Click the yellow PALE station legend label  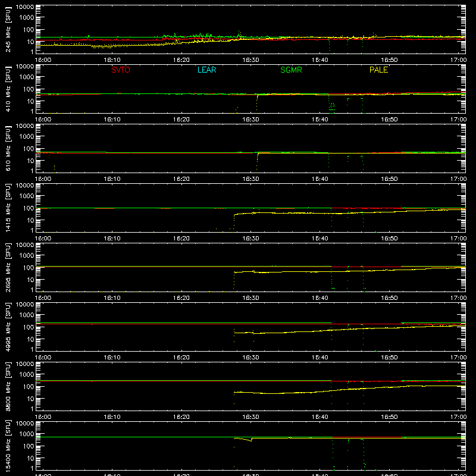pyautogui.click(x=378, y=70)
